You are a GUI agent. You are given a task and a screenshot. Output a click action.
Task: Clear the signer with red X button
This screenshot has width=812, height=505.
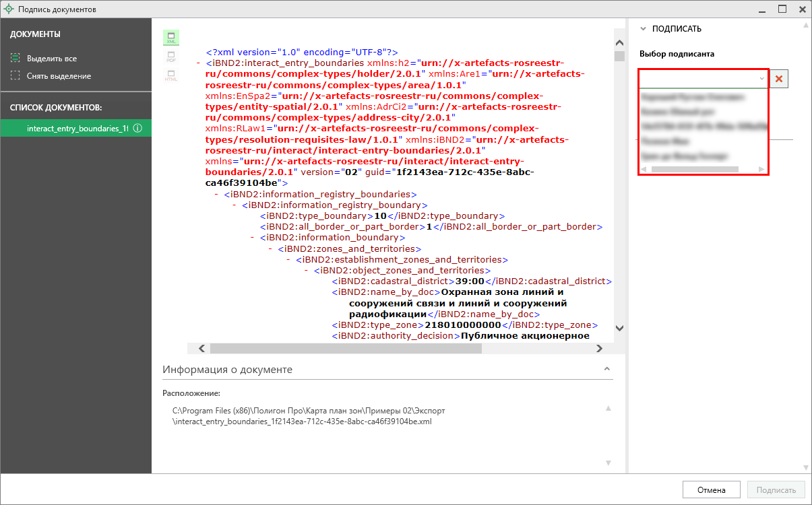(779, 79)
